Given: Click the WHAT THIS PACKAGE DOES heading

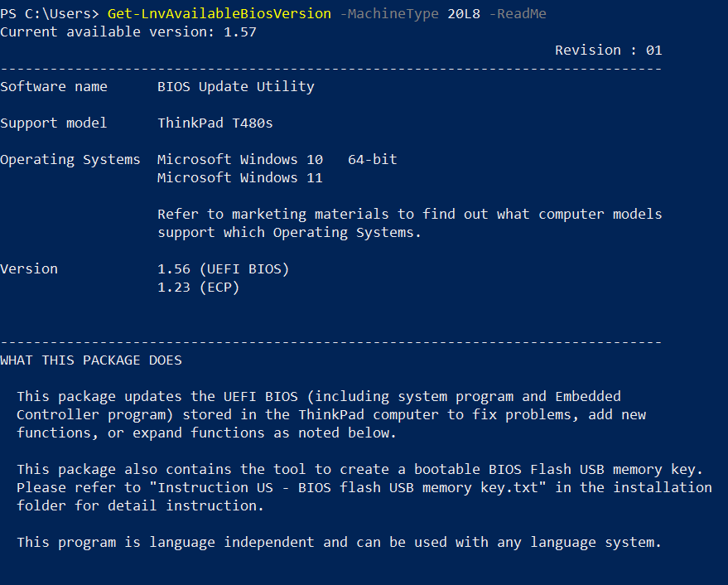Looking at the screenshot, I should tap(91, 360).
